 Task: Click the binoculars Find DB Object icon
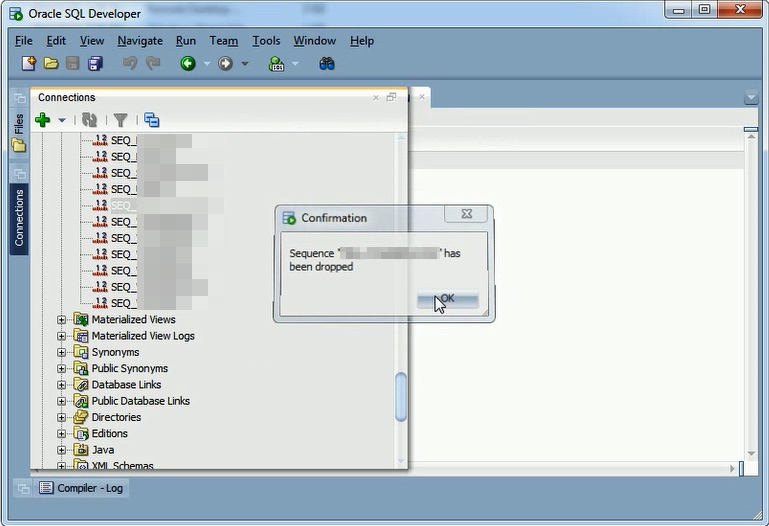click(327, 63)
